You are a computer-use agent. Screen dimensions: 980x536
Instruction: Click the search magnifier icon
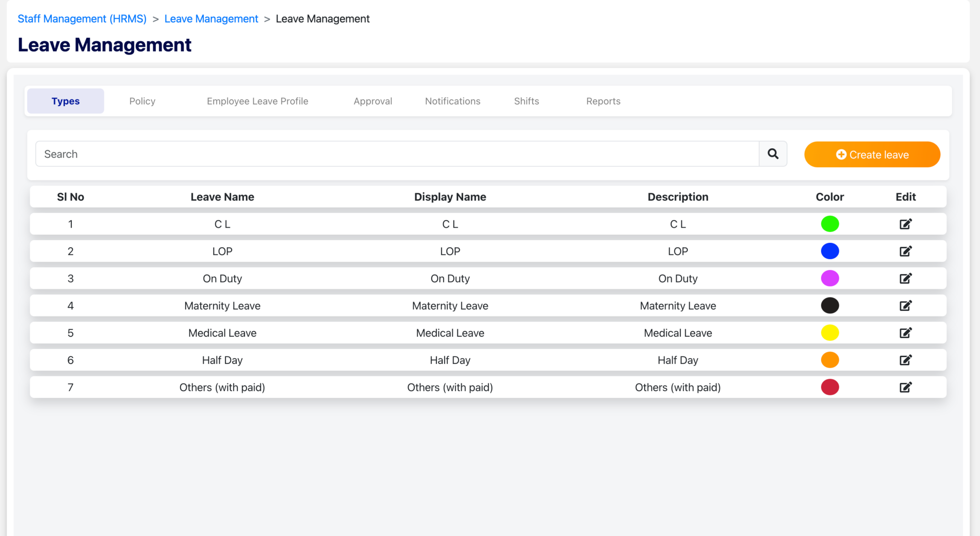tap(773, 154)
